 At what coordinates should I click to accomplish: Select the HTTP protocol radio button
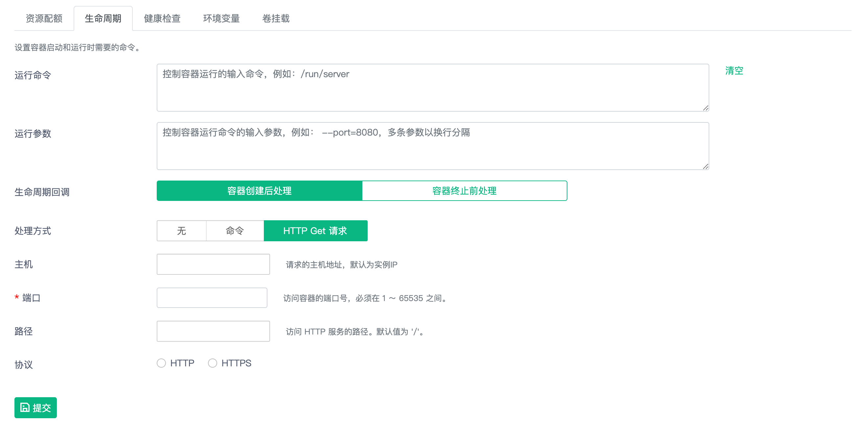(x=161, y=363)
